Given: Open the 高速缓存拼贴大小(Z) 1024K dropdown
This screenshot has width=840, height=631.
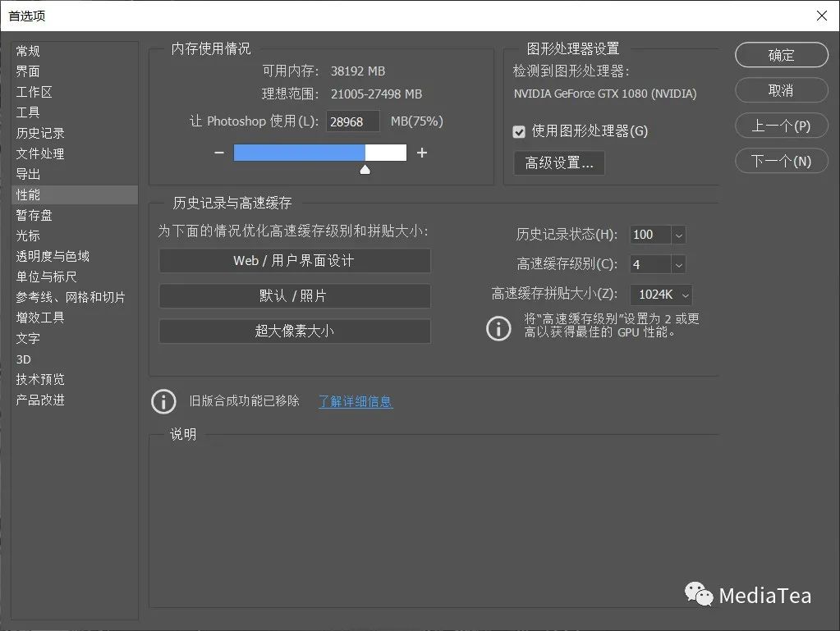Looking at the screenshot, I should [661, 295].
